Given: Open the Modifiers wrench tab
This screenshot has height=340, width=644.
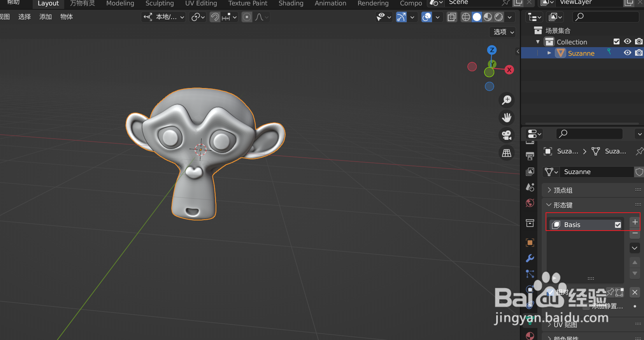Looking at the screenshot, I should point(530,258).
